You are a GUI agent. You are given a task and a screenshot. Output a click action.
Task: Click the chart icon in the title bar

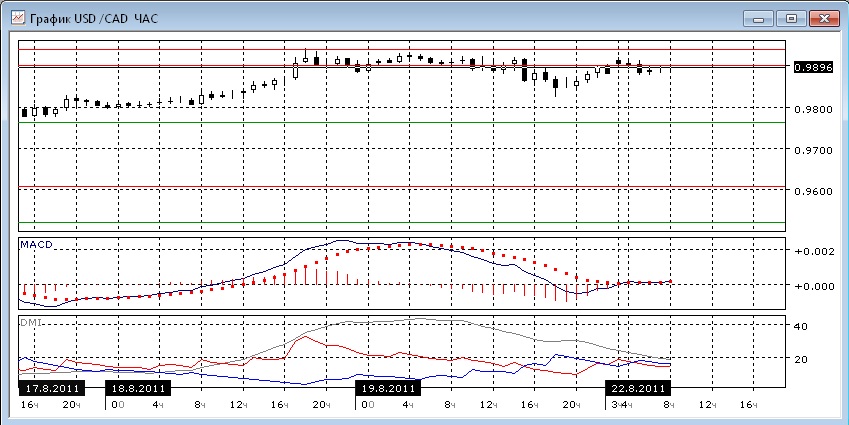pos(18,18)
